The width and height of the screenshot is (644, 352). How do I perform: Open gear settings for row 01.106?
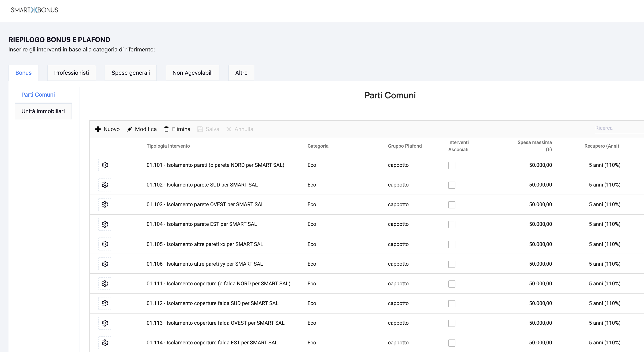click(x=105, y=264)
